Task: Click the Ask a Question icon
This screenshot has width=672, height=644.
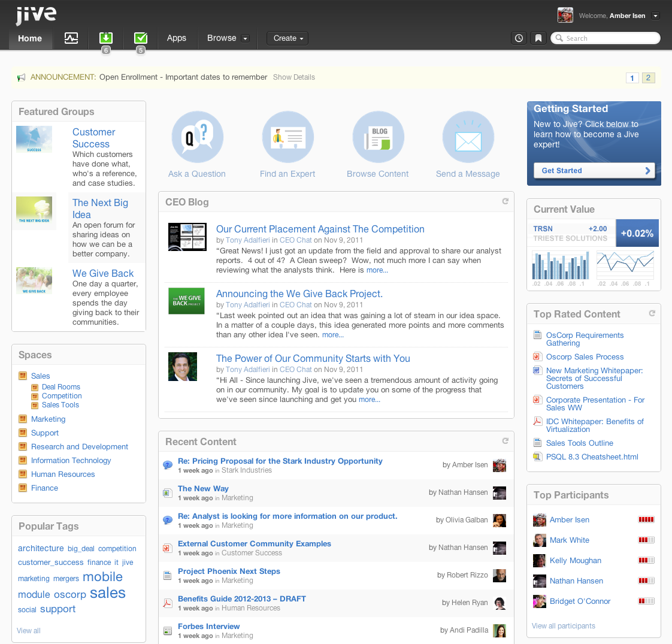Action: [x=198, y=137]
